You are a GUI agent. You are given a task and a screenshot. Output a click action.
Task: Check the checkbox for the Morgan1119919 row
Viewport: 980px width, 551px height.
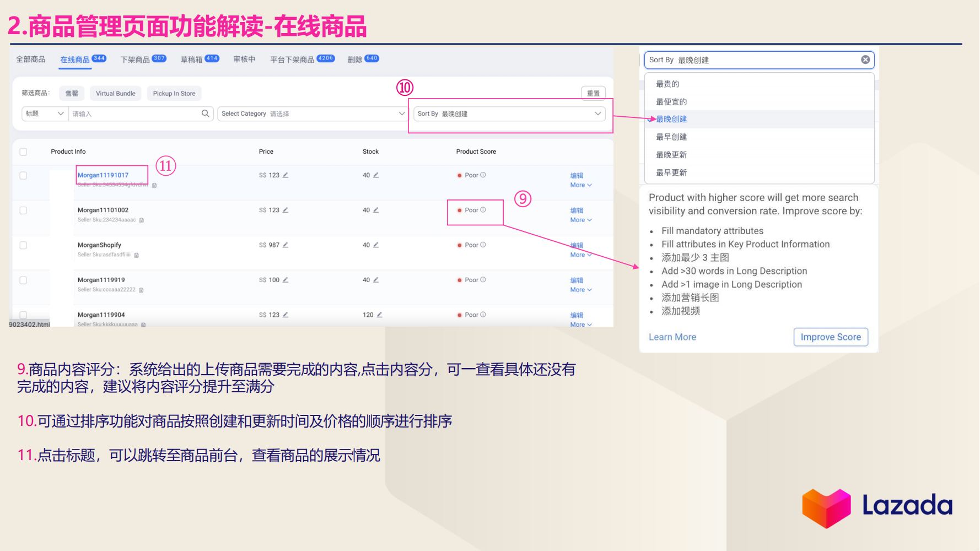tap(23, 280)
